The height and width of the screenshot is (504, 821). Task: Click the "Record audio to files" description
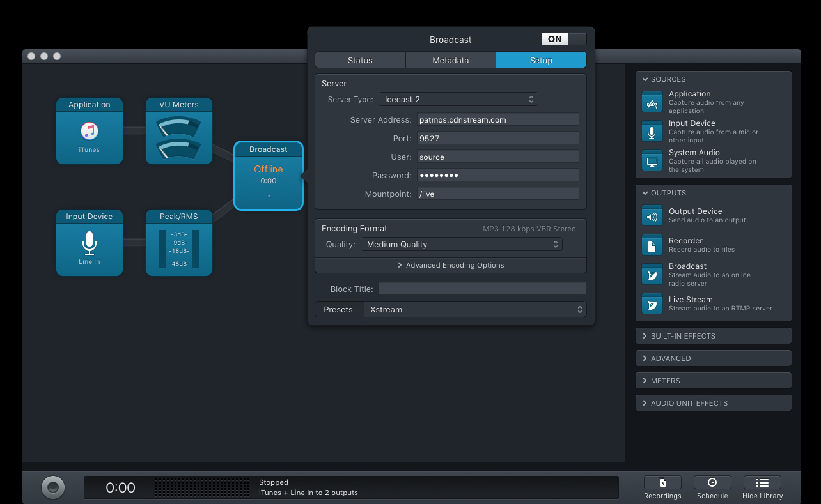[x=701, y=250]
